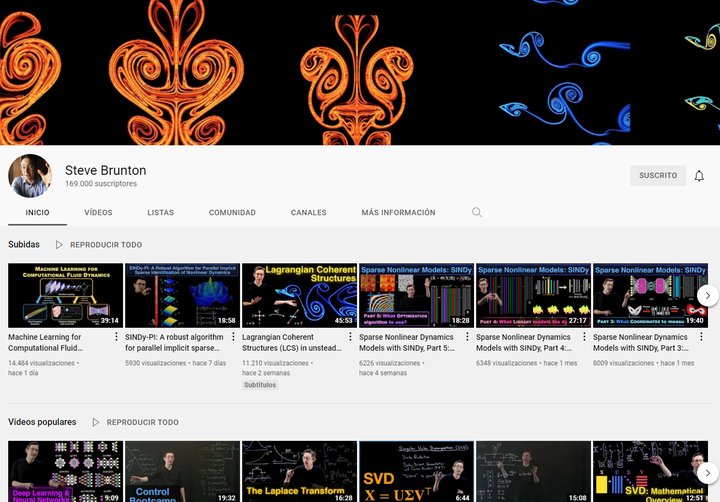Open SINDy-PI video thumbnail

click(x=182, y=295)
